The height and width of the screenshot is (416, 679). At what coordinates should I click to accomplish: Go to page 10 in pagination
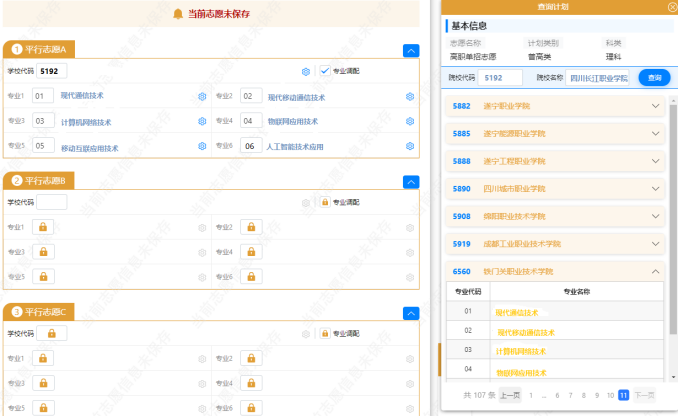(x=609, y=395)
